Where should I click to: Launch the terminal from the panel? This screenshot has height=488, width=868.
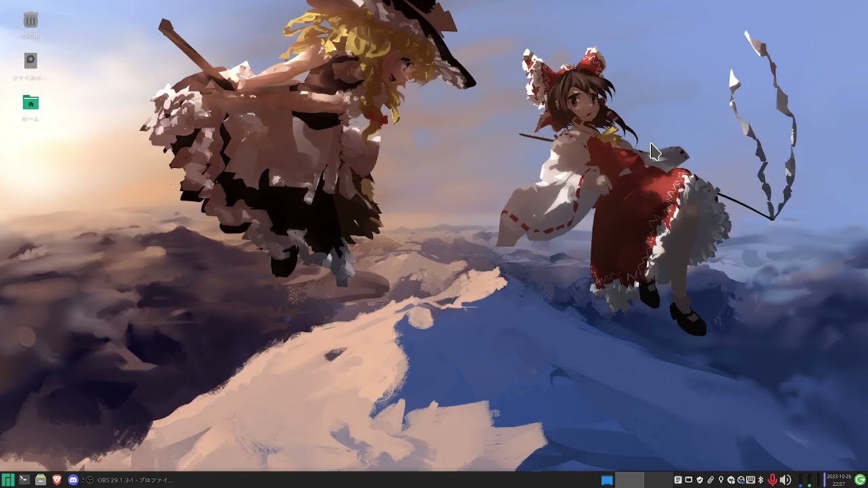(x=24, y=480)
